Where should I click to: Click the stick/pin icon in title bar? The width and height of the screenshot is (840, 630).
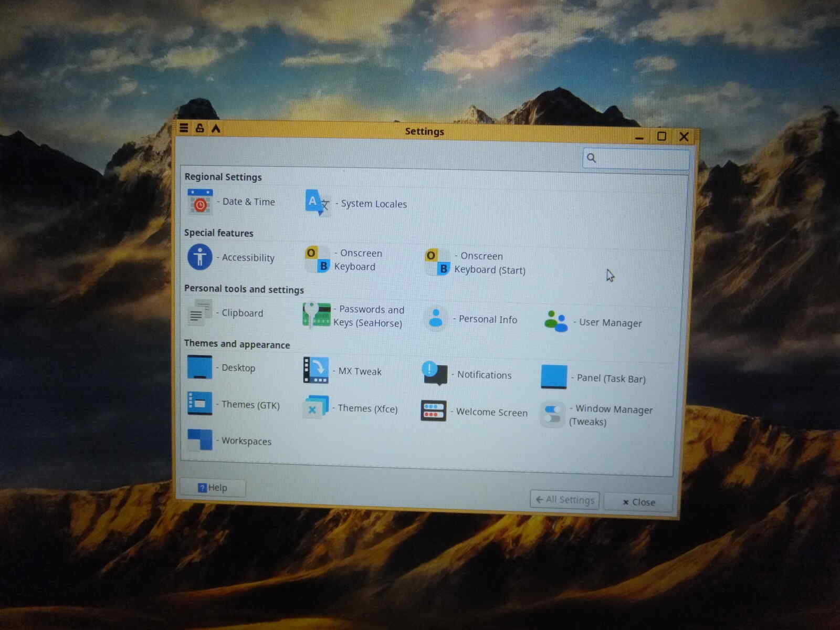coord(199,128)
